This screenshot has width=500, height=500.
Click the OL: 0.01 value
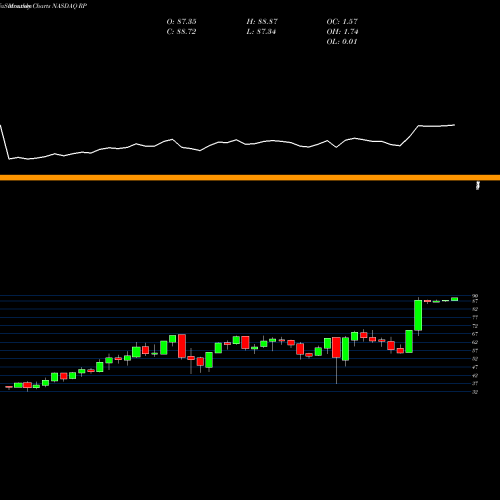342,42
